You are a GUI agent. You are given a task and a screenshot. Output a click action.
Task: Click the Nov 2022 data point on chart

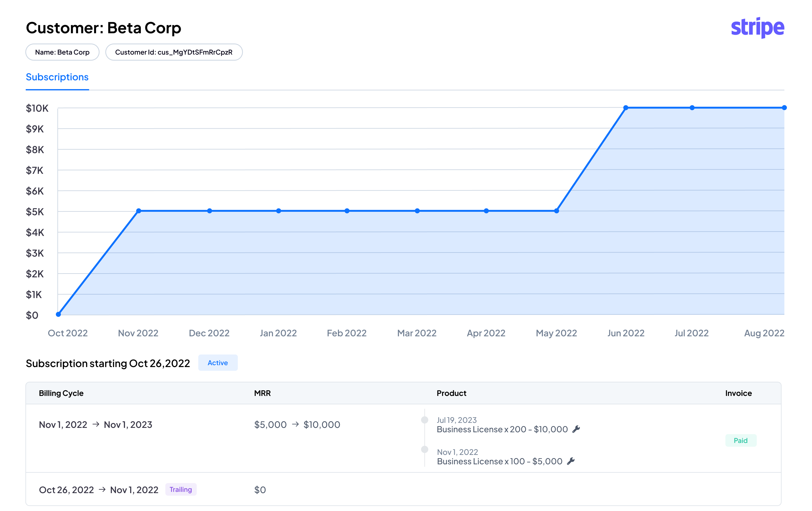point(139,211)
